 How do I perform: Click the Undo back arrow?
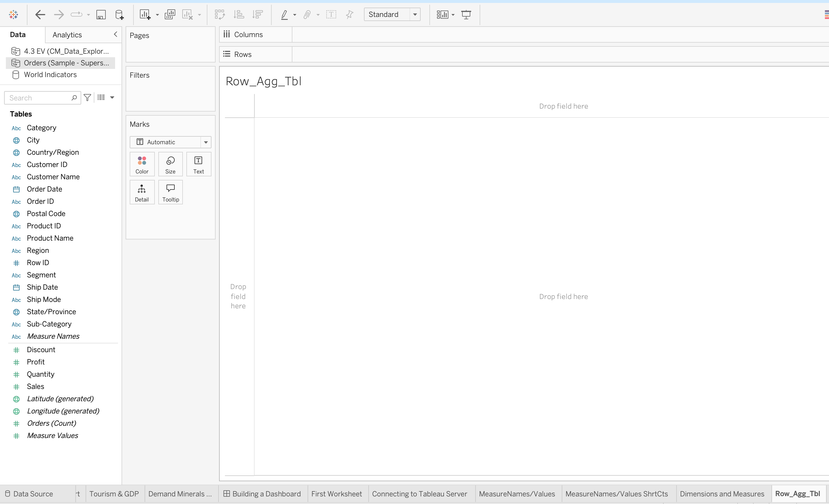(x=40, y=15)
